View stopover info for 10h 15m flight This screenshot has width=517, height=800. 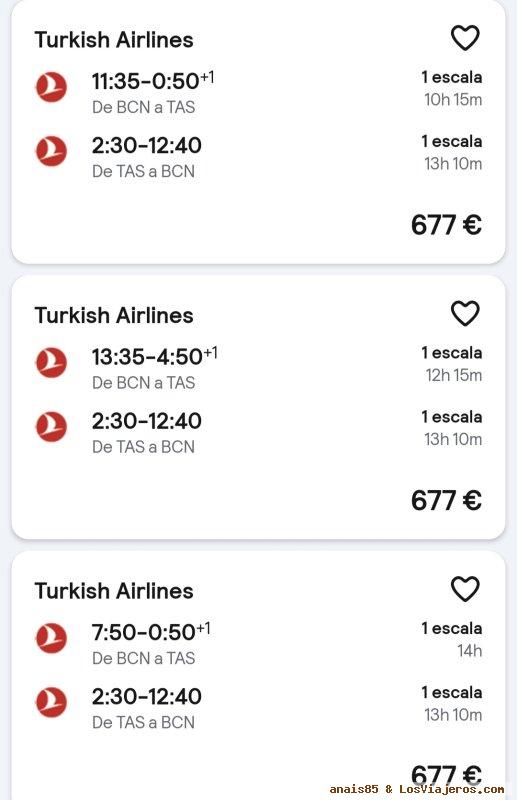pyautogui.click(x=452, y=88)
